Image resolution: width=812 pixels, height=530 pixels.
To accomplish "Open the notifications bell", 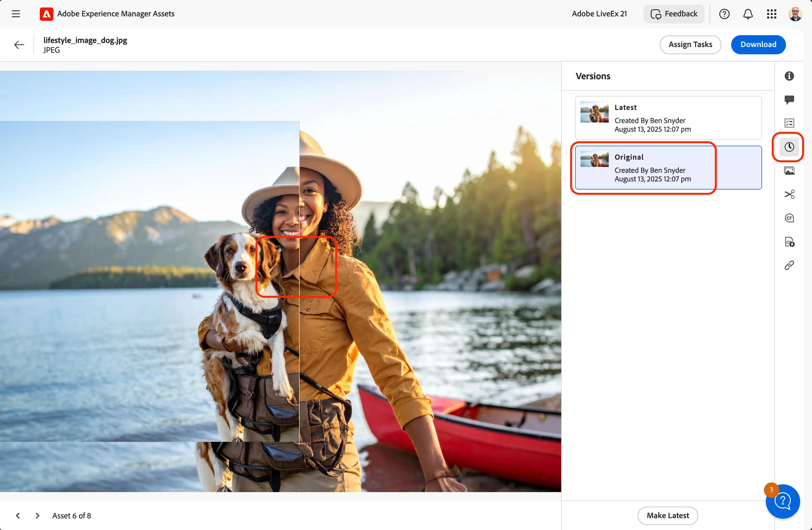I will [x=748, y=14].
